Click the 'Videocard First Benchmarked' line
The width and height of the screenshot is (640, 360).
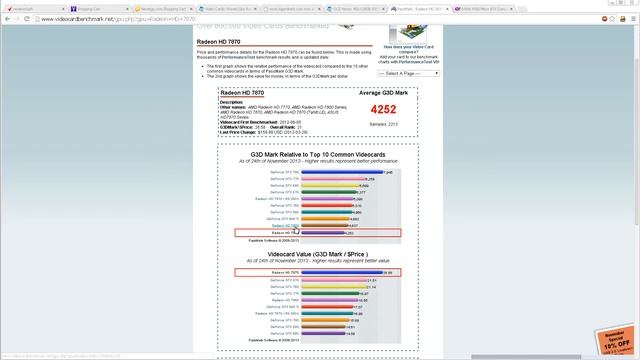click(260, 122)
